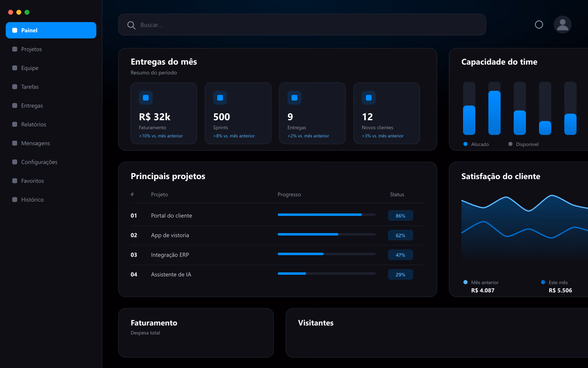View Histórico in sidebar
Image resolution: width=588 pixels, height=368 pixels.
[x=51, y=200]
